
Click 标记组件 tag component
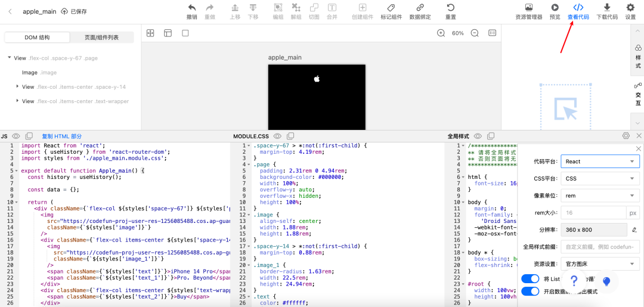[391, 12]
